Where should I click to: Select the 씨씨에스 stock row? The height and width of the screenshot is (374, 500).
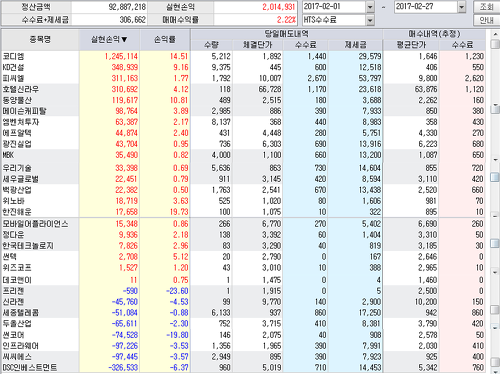pos(243,357)
